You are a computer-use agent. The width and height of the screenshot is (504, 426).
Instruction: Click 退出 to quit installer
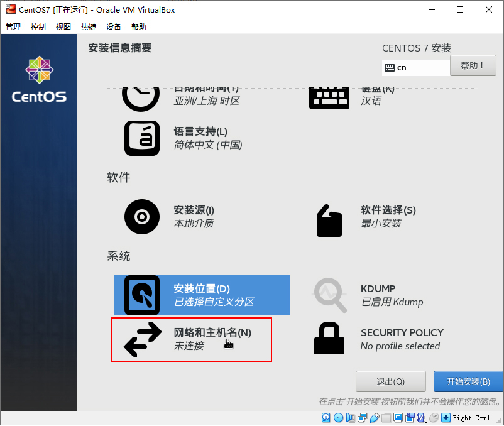click(x=390, y=381)
